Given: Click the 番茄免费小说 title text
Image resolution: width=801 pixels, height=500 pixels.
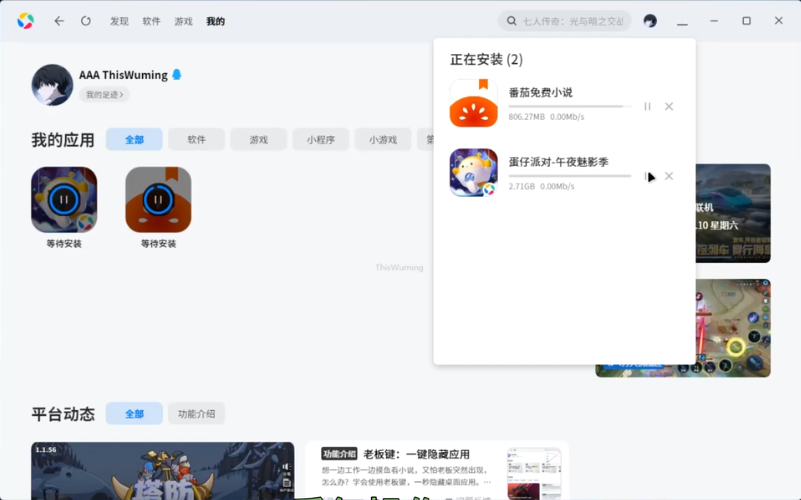Looking at the screenshot, I should click(540, 92).
